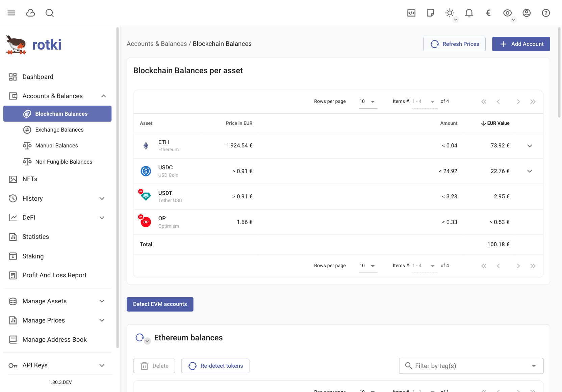Open Profit And Loss Report
This screenshot has height=392, width=562.
pos(57,275)
